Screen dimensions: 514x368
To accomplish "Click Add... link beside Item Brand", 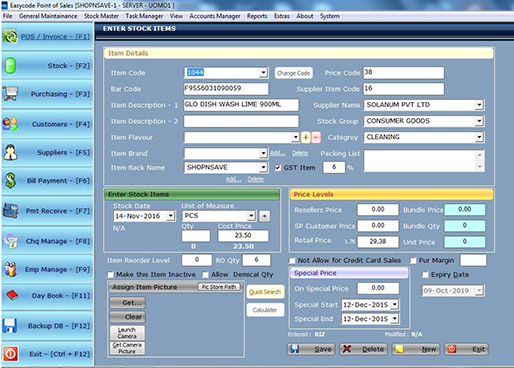I will coord(278,153).
